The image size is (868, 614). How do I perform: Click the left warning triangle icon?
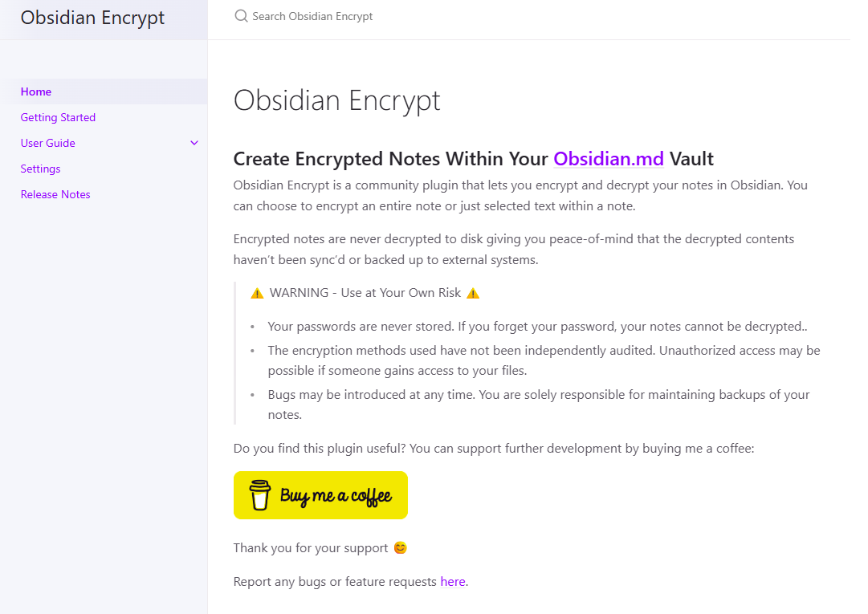pos(257,293)
